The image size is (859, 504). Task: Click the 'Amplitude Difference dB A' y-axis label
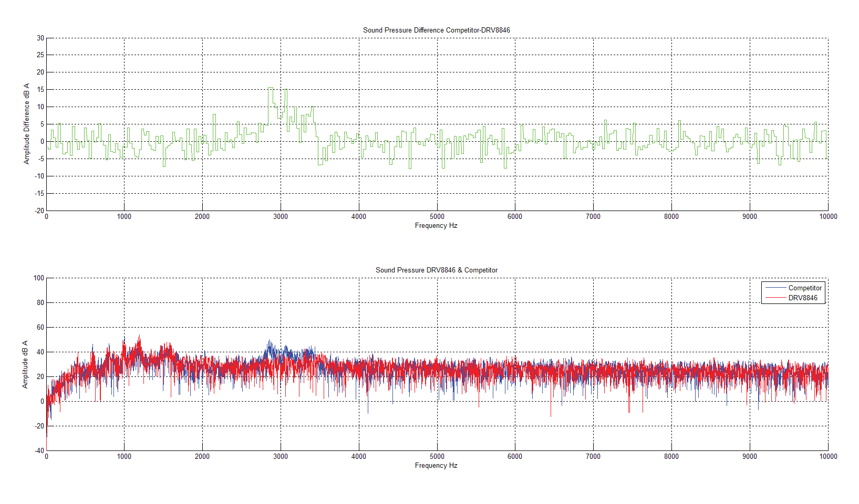click(x=27, y=124)
